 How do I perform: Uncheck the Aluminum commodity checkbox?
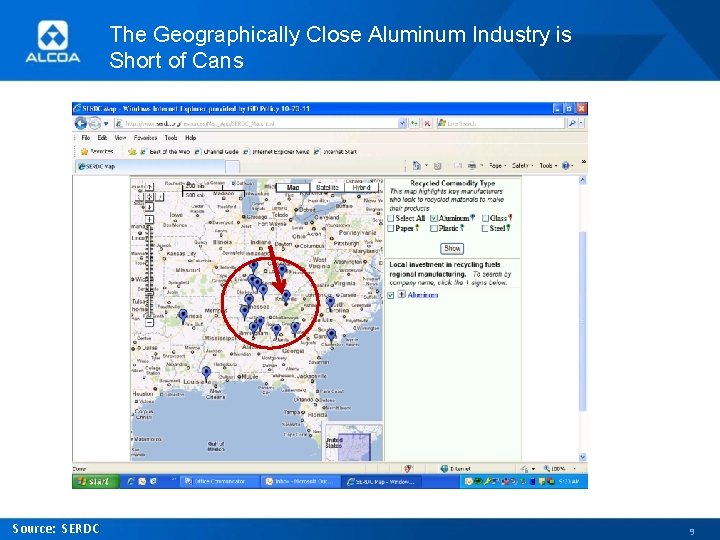click(434, 219)
